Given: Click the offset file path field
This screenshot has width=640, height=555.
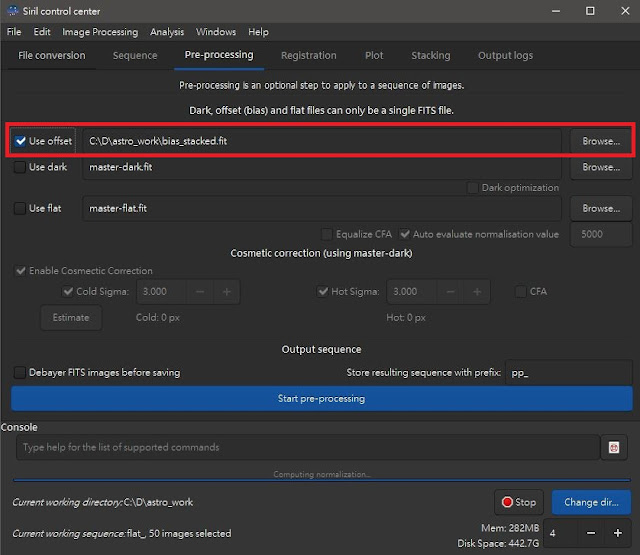Looking at the screenshot, I should coord(322,141).
